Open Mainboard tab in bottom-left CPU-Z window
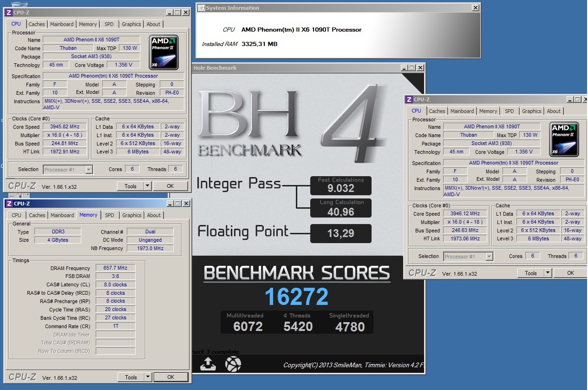The height and width of the screenshot is (390, 588). [x=62, y=215]
